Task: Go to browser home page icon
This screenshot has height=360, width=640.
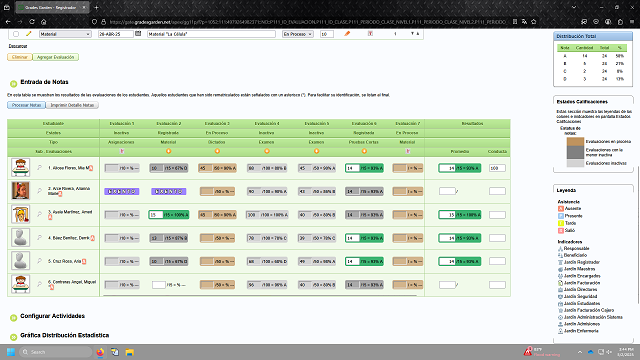Action: [44, 22]
